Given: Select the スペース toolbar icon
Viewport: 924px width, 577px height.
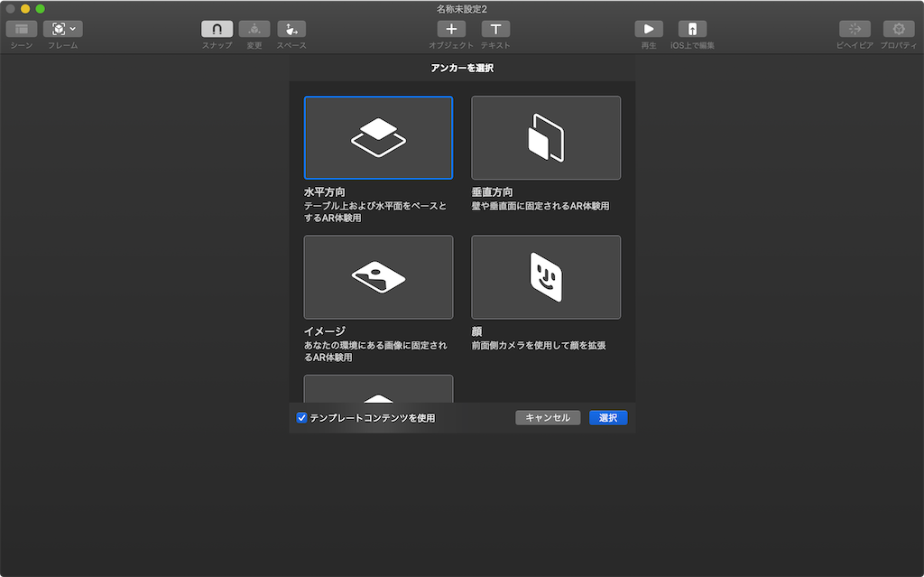Looking at the screenshot, I should point(291,28).
